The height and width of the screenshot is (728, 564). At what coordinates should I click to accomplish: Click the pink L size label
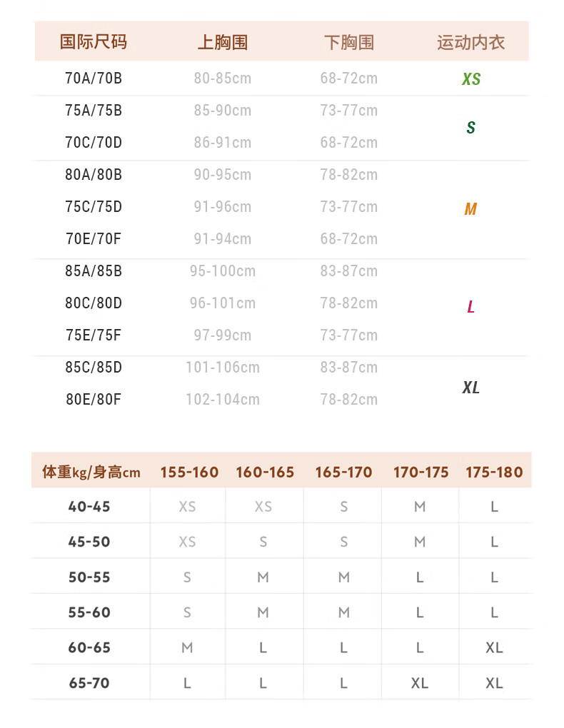[470, 307]
